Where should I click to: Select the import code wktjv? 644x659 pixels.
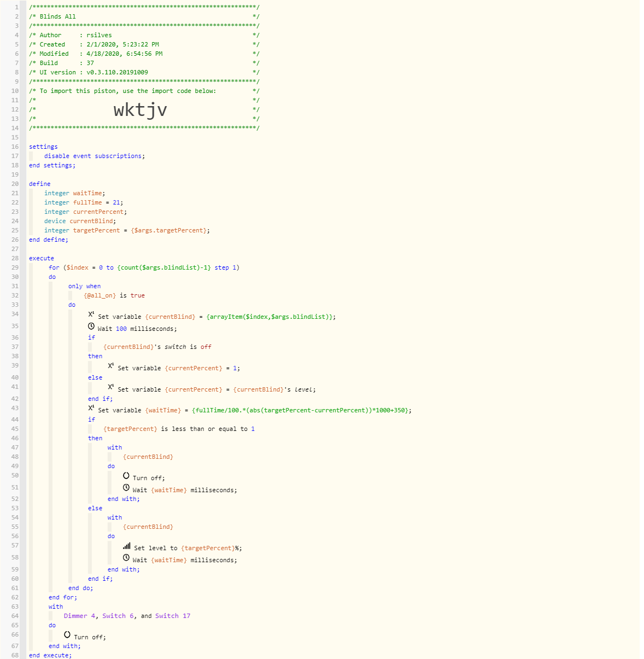(140, 110)
